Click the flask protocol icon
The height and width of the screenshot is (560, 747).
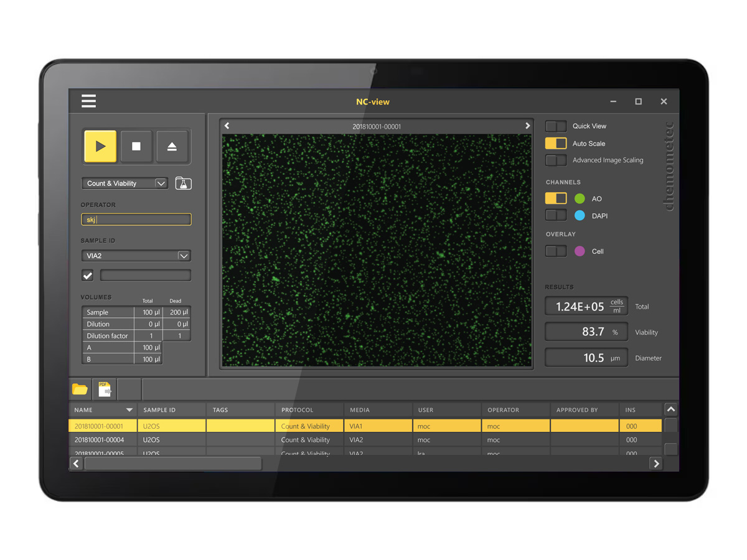pos(183,184)
